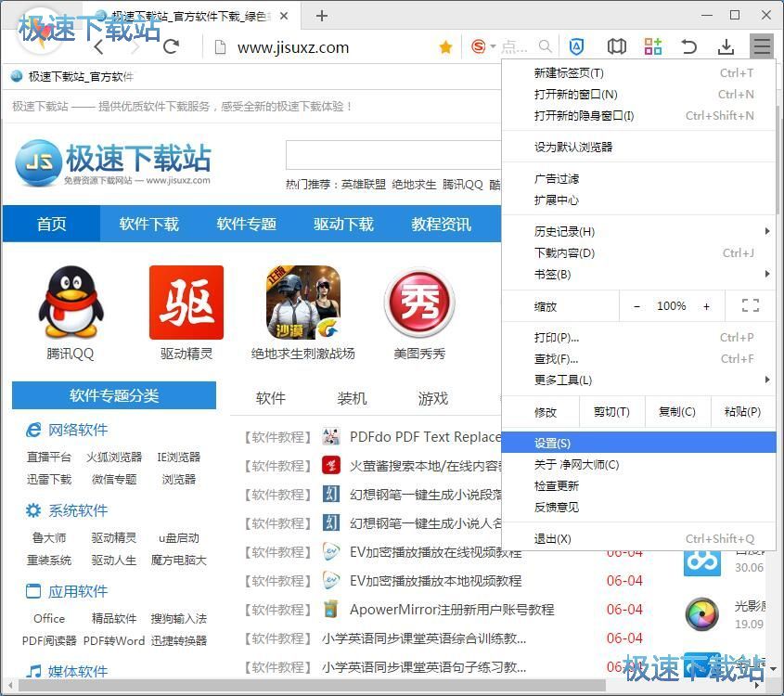This screenshot has width=784, height=696.
Task: Increase zoom with the plus button
Action: pos(706,306)
